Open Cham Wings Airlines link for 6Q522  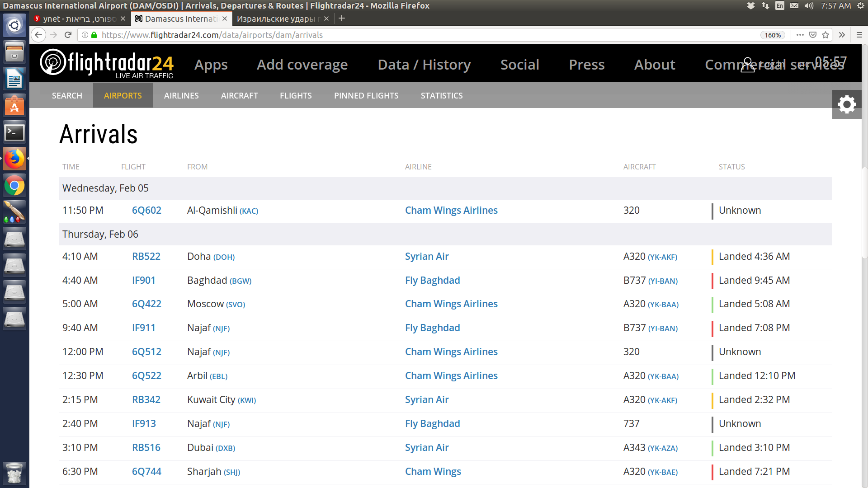tap(451, 375)
